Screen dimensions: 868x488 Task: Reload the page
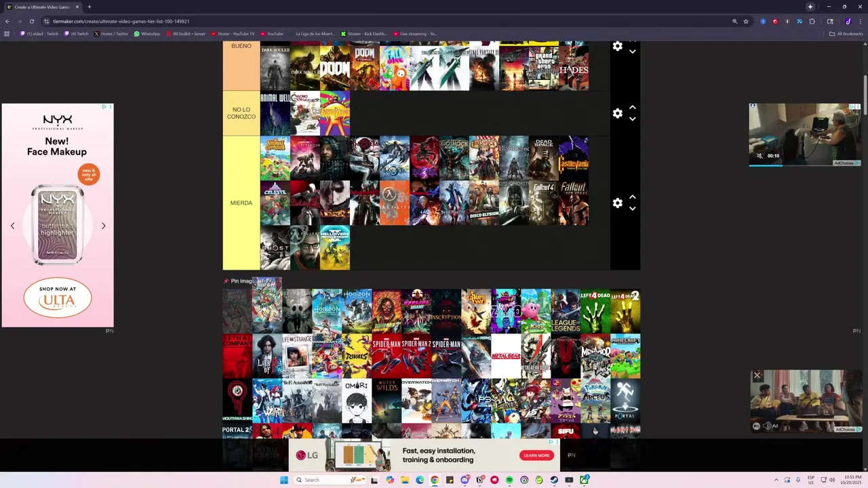(31, 21)
